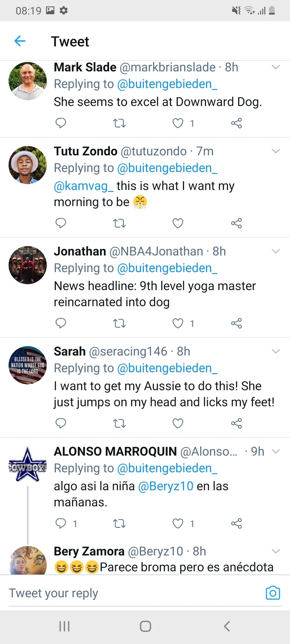Reply to ALONSO MARROQUIN's tweet
Screen dimensions: 290x644
click(61, 523)
